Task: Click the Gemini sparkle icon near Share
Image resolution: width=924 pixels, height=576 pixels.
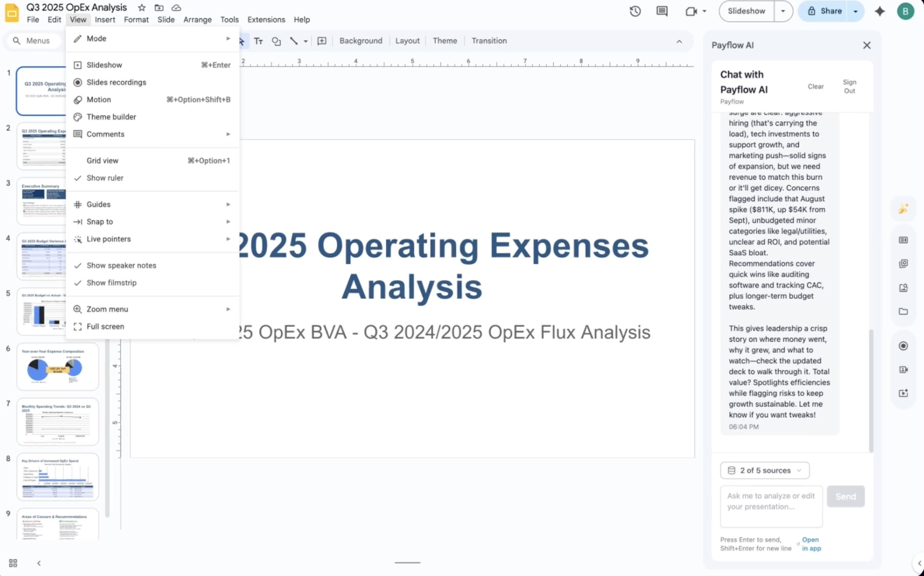Action: [880, 11]
